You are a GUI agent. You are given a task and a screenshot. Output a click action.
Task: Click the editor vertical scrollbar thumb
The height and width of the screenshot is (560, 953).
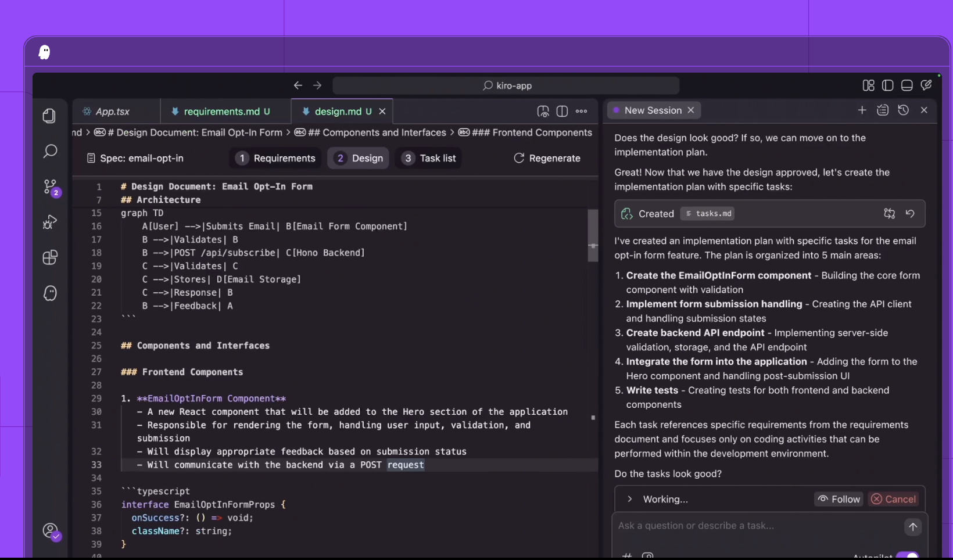pos(593,235)
